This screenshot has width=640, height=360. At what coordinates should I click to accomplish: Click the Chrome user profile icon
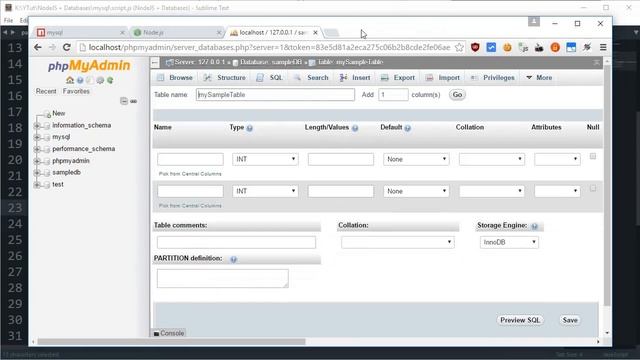(533, 22)
